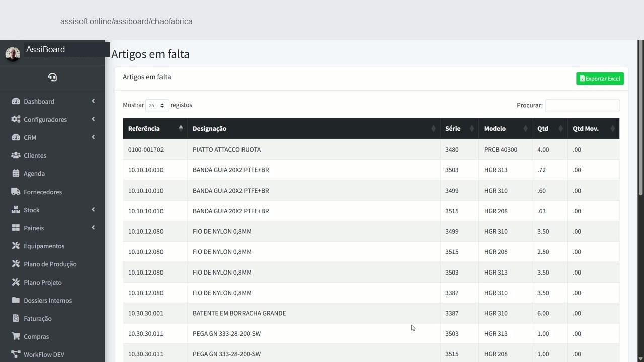Expand the CRM menu chevron
The height and width of the screenshot is (362, 644).
[93, 137]
